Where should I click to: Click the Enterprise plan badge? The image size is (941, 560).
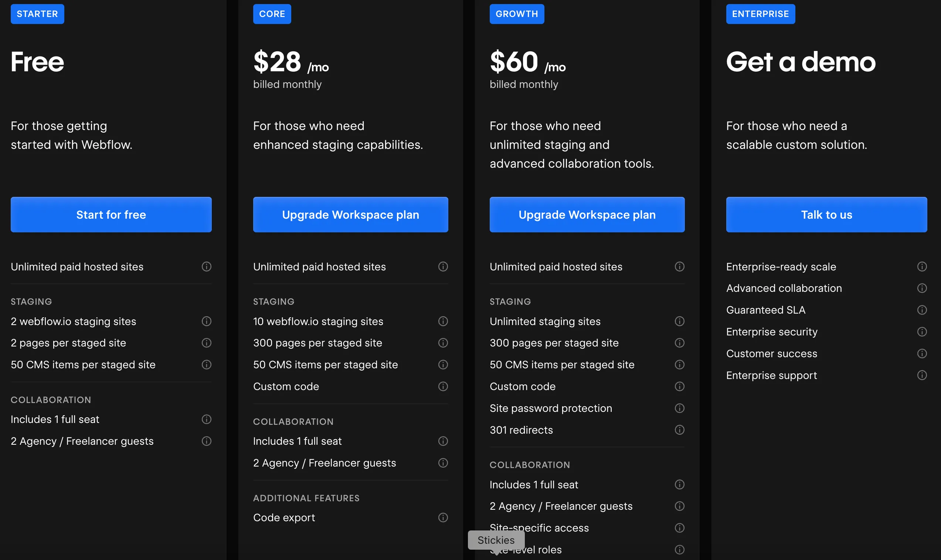coord(760,14)
